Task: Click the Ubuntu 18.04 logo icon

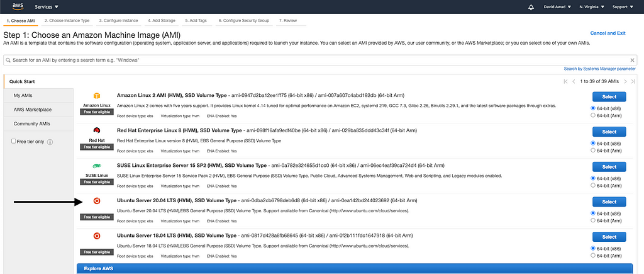Action: pyautogui.click(x=97, y=236)
